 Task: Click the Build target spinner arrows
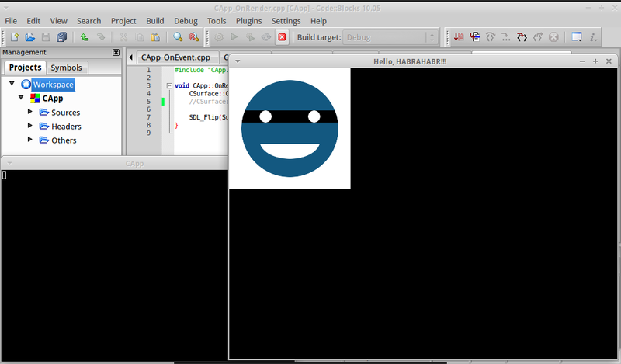click(432, 37)
